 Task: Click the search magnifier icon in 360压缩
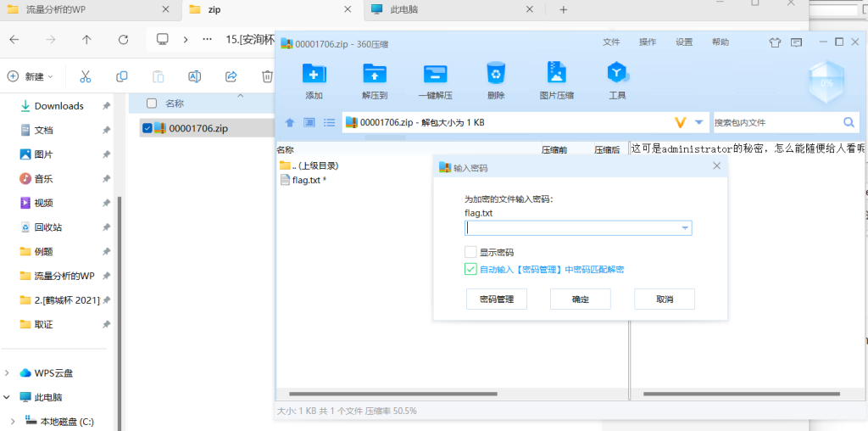coord(848,122)
